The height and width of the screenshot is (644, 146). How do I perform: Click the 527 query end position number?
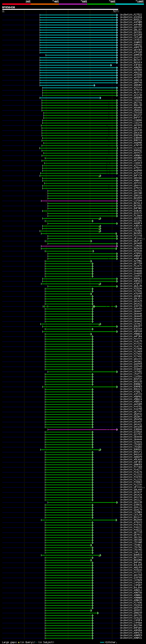pos(115,11)
